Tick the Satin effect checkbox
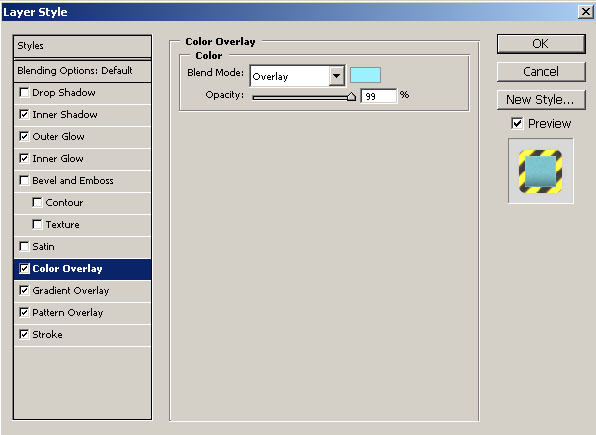Viewport: 596px width, 435px height. click(x=24, y=246)
